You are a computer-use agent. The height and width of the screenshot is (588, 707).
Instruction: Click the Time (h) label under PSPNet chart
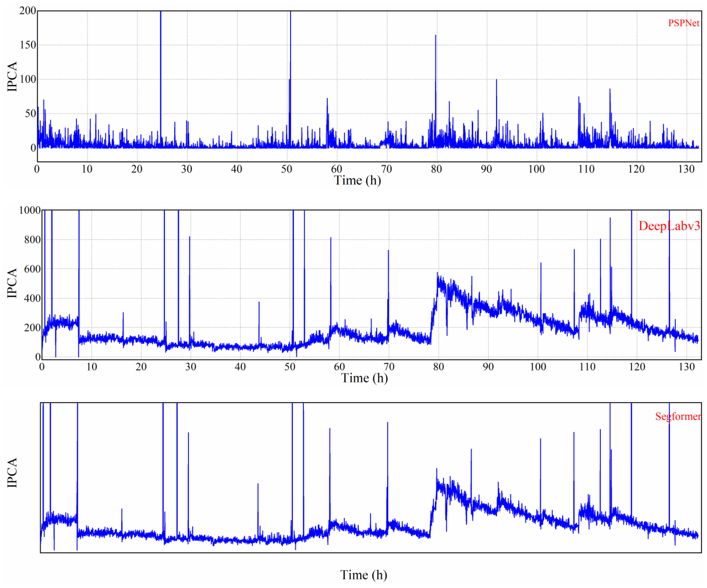coord(357,180)
